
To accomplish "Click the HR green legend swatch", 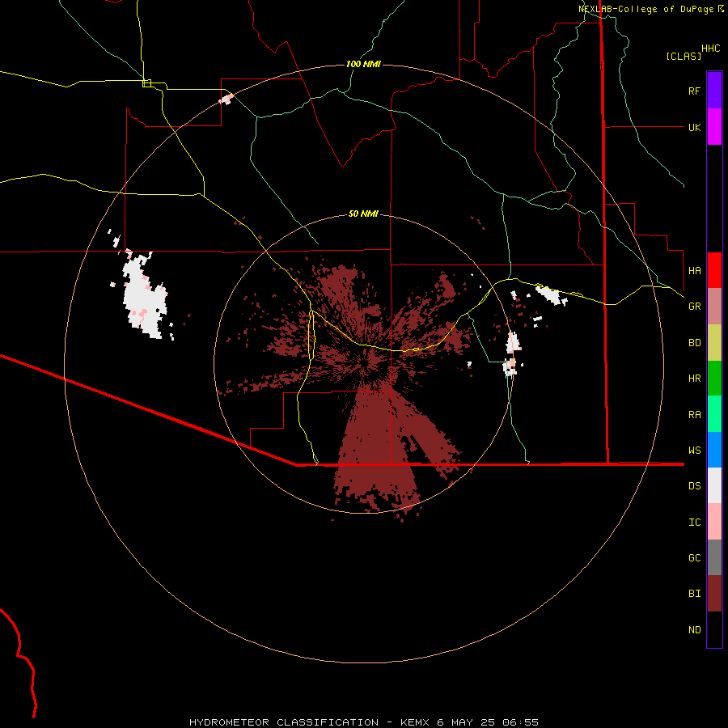I will pyautogui.click(x=714, y=379).
